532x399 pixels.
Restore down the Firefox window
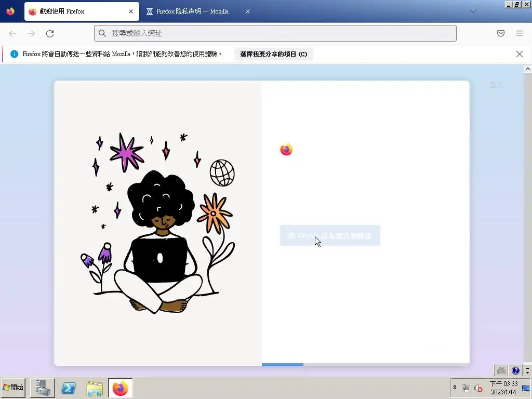click(x=517, y=4)
